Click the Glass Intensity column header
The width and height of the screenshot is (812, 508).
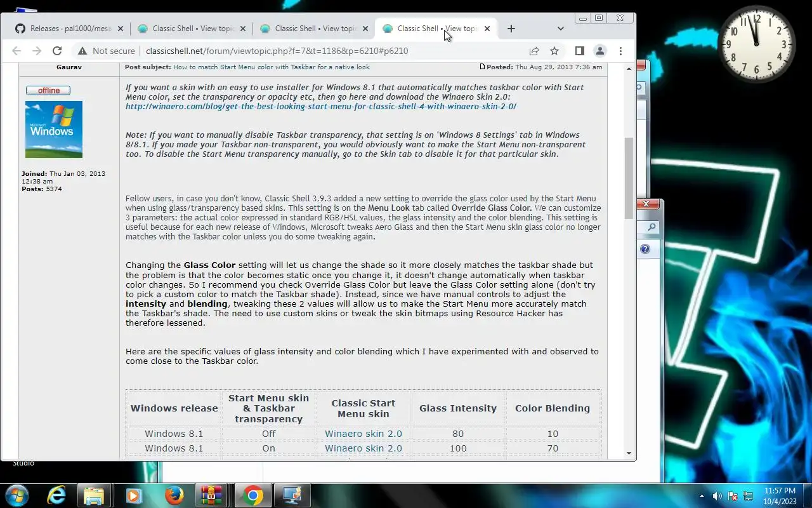[458, 408]
